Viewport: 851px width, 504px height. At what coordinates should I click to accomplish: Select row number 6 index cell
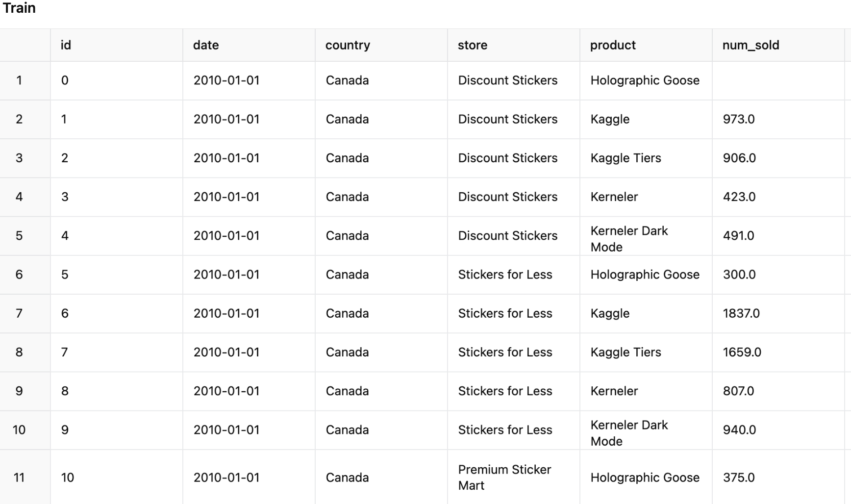[25, 275]
